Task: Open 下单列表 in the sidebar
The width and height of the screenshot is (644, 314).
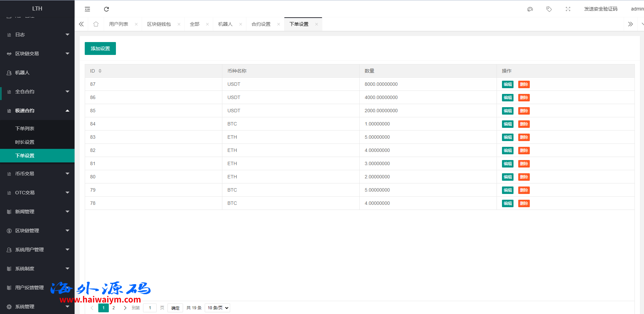Action: click(x=25, y=129)
